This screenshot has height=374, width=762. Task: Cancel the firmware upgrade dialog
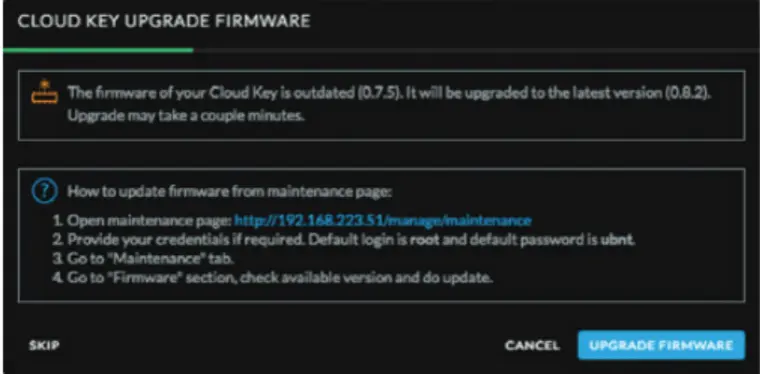pyautogui.click(x=532, y=346)
